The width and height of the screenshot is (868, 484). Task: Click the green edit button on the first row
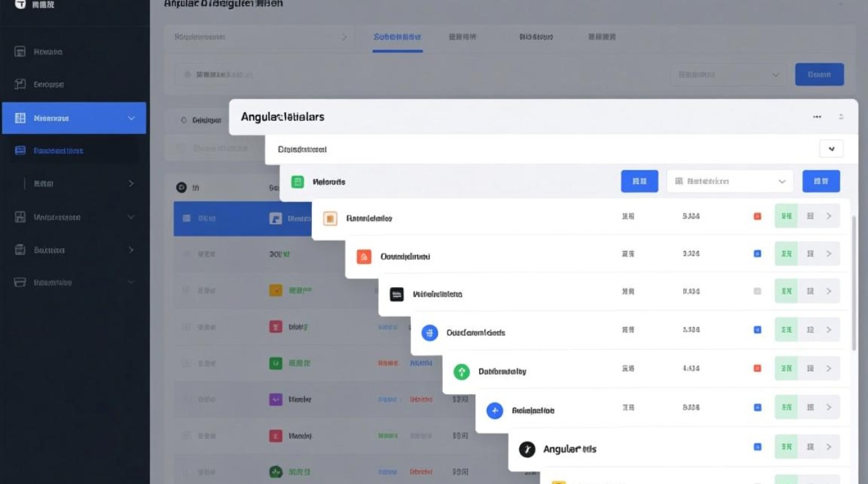(785, 216)
